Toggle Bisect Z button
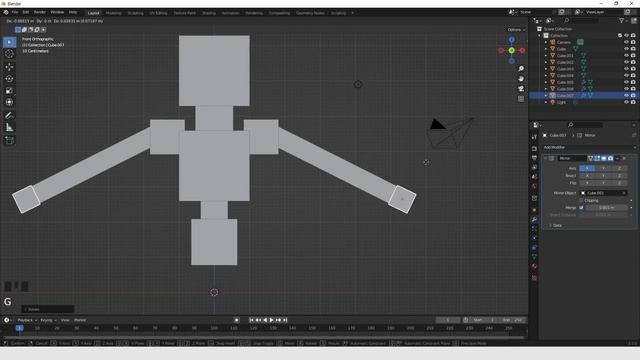The image size is (640, 360). pos(619,176)
